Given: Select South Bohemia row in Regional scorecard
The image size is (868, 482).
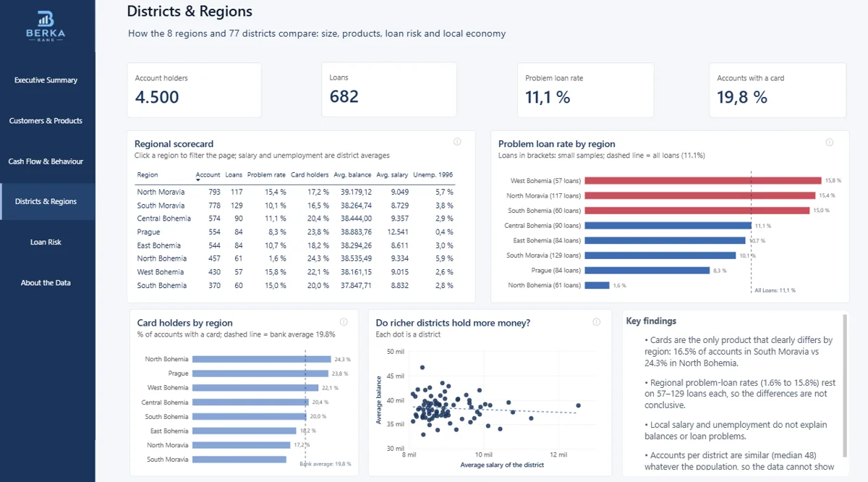Looking at the screenshot, I should [295, 285].
